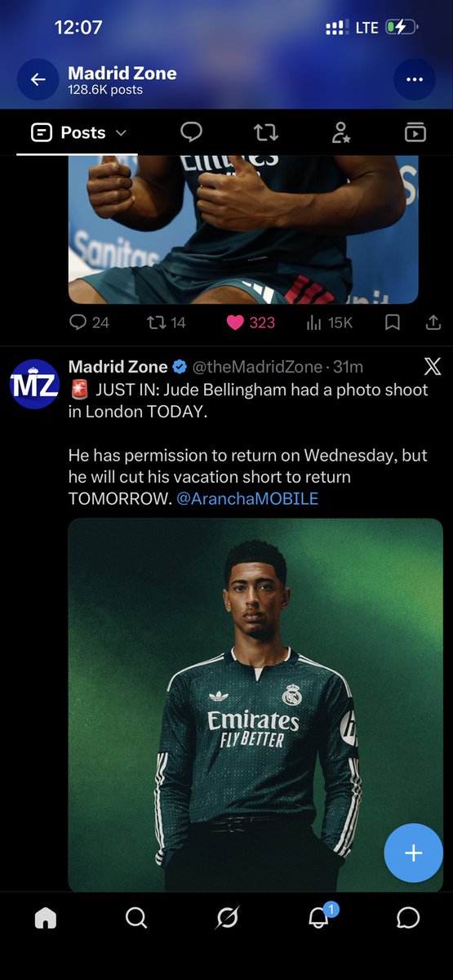Open the Highlights tab with the person-star icon
The height and width of the screenshot is (980, 453).
coord(341,132)
